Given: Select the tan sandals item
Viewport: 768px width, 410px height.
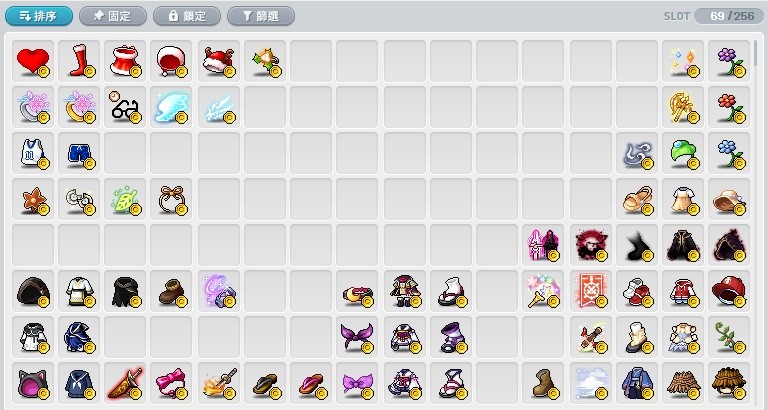Looking at the screenshot, I should (x=636, y=199).
